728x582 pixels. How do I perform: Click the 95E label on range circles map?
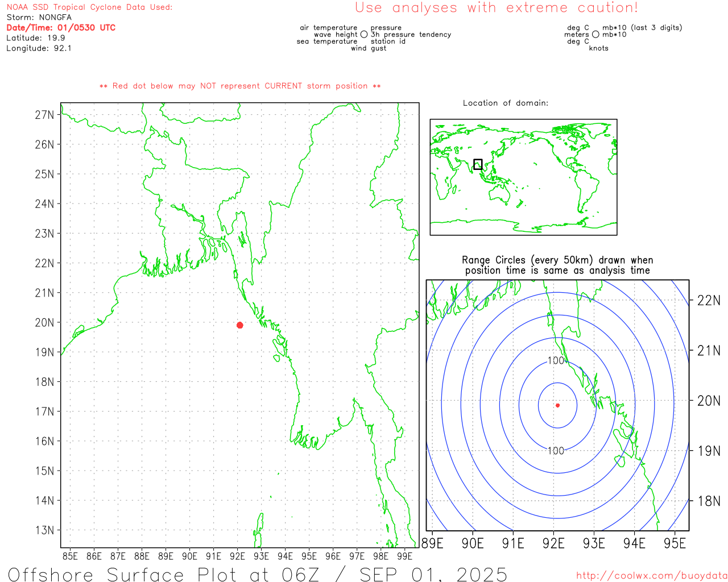[675, 543]
